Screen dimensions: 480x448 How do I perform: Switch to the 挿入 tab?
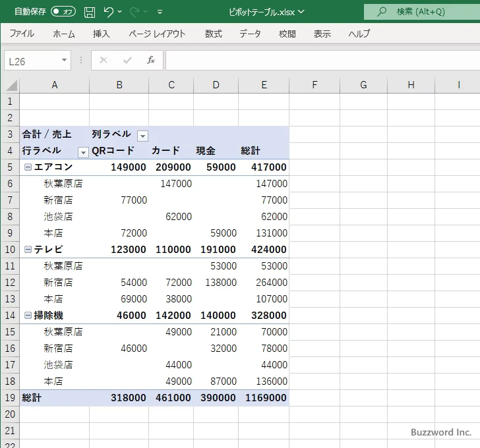pos(101,34)
